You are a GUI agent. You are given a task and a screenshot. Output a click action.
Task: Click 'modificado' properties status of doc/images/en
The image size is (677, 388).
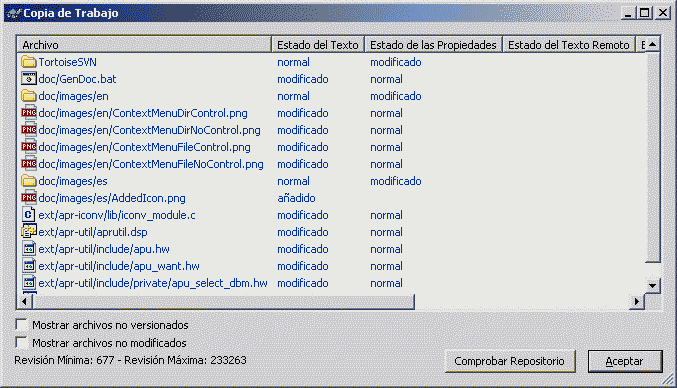395,96
